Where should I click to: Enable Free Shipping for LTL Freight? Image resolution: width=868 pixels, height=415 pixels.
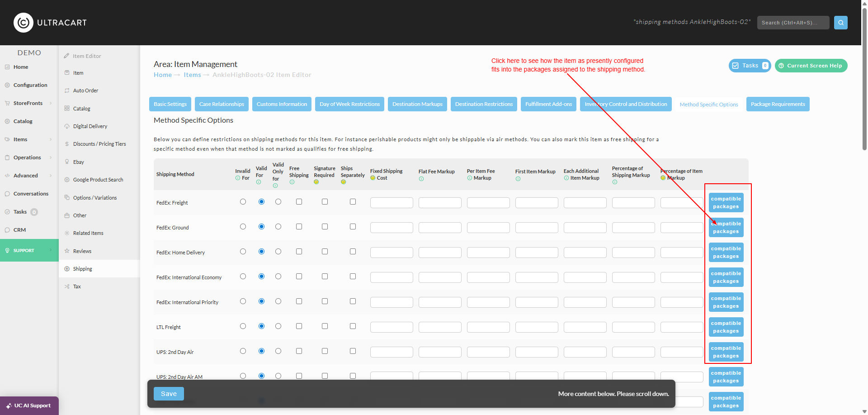pyautogui.click(x=299, y=326)
